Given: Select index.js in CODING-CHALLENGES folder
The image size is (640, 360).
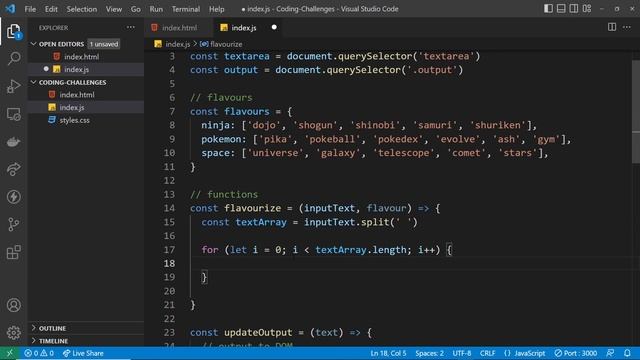Looking at the screenshot, I should click(x=86, y=107).
